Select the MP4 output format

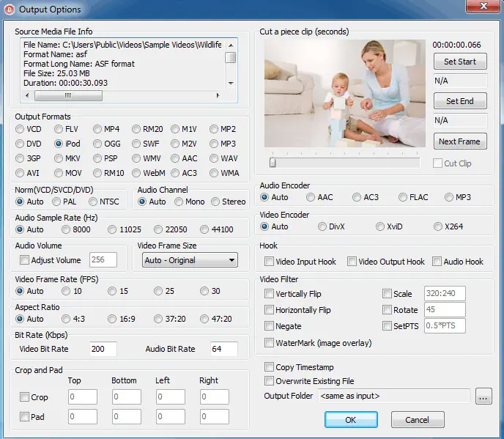[97, 129]
